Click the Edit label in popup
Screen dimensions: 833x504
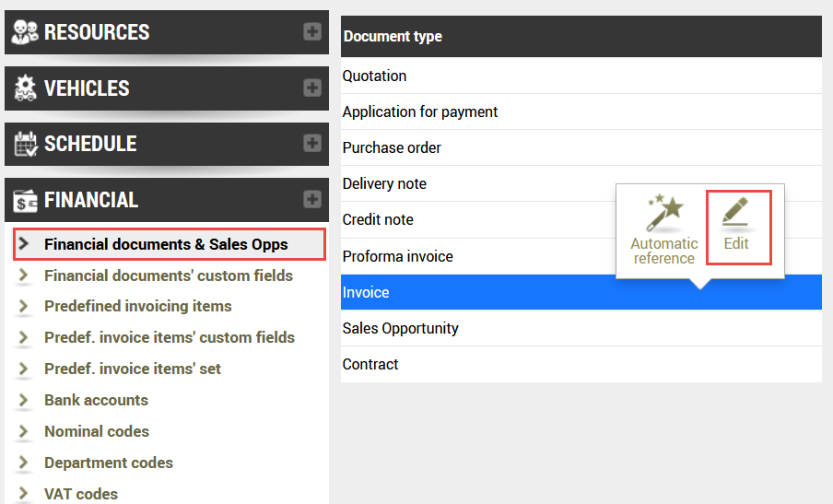pos(735,244)
